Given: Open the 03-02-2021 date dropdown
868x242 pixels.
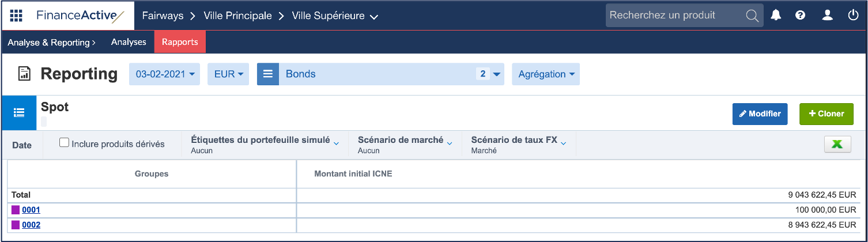Looking at the screenshot, I should click(164, 74).
